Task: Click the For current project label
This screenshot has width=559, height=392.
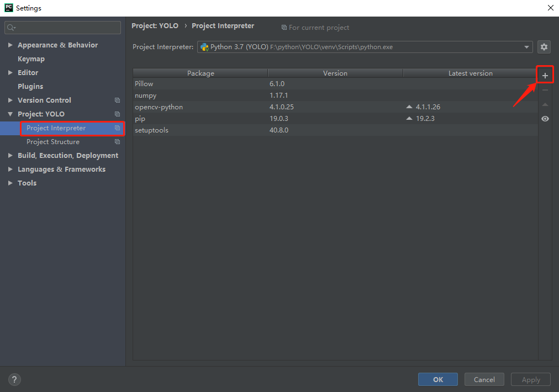Action: click(x=319, y=28)
